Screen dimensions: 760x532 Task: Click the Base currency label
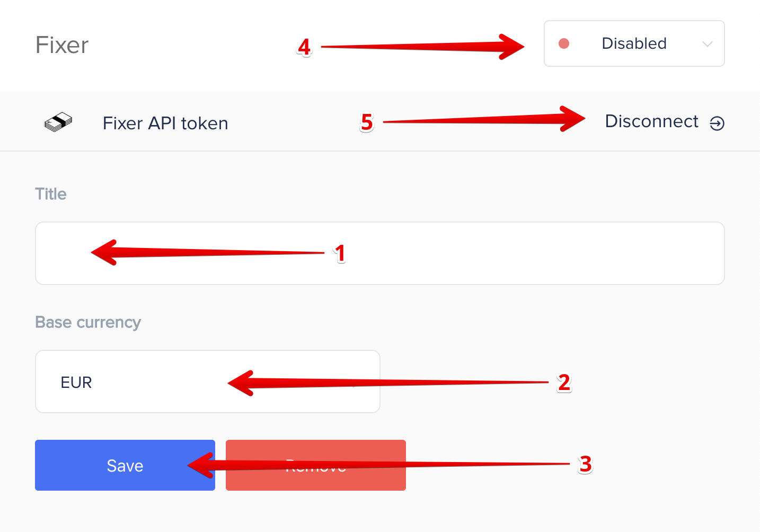tap(88, 323)
